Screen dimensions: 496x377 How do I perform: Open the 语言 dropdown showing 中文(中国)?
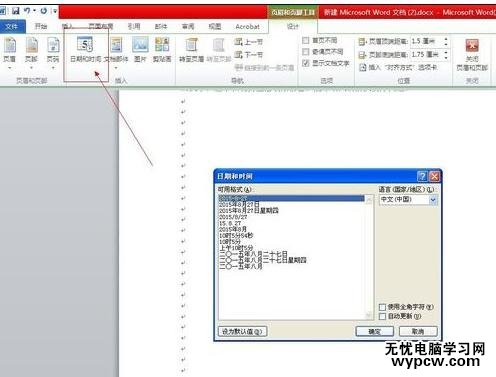pyautogui.click(x=433, y=200)
